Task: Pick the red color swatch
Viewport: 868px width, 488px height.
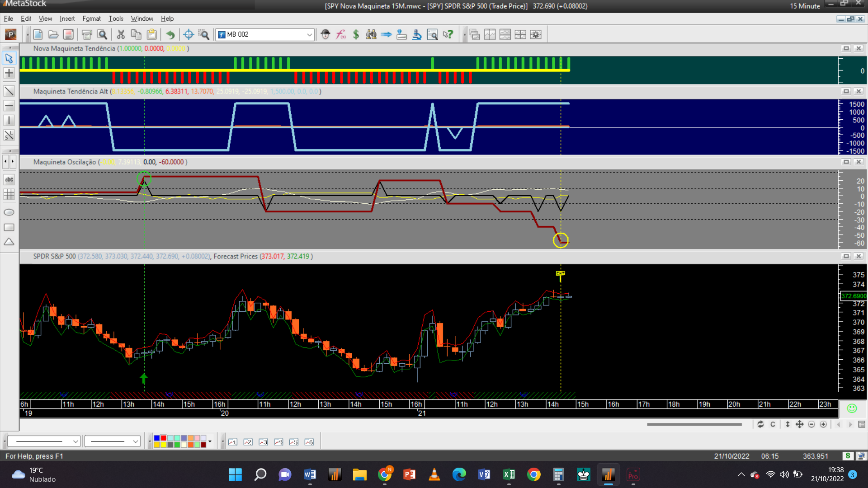Action: tap(163, 438)
